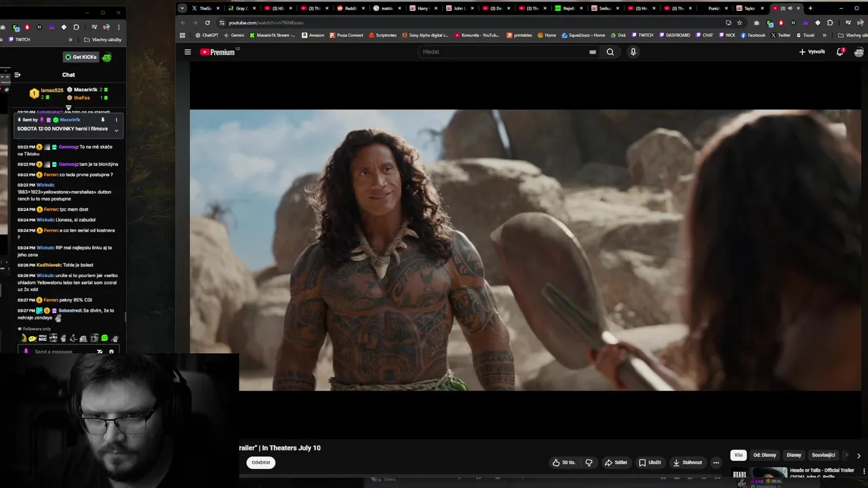Click the Vytvořit create button
Image resolution: width=868 pixels, height=488 pixels.
click(812, 52)
